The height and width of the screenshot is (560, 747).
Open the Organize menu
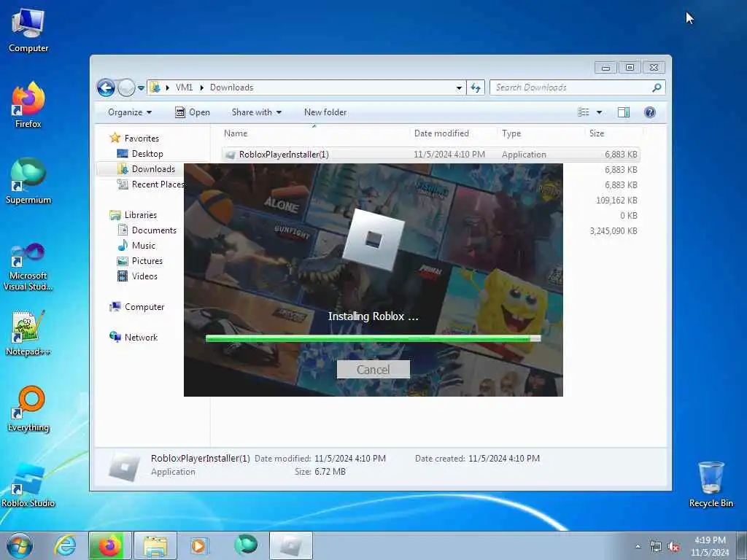pos(130,112)
